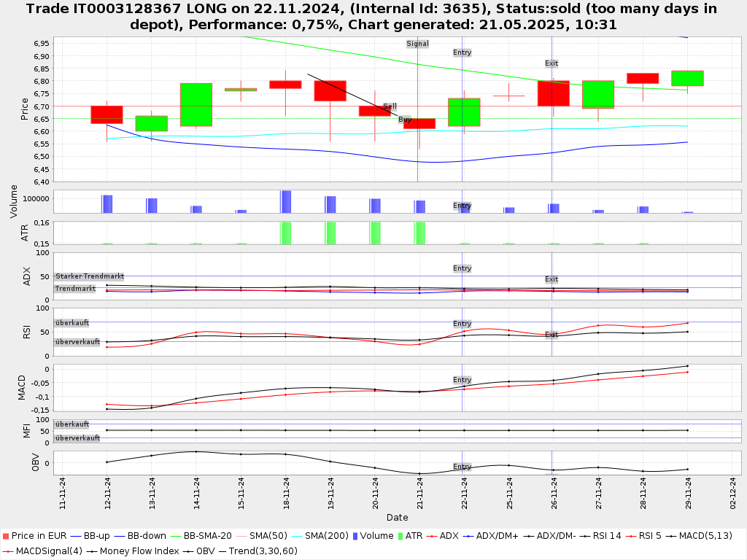Click the red Price in EUR legend swatch
Image resolution: width=747 pixels, height=560 pixels.
point(6,536)
